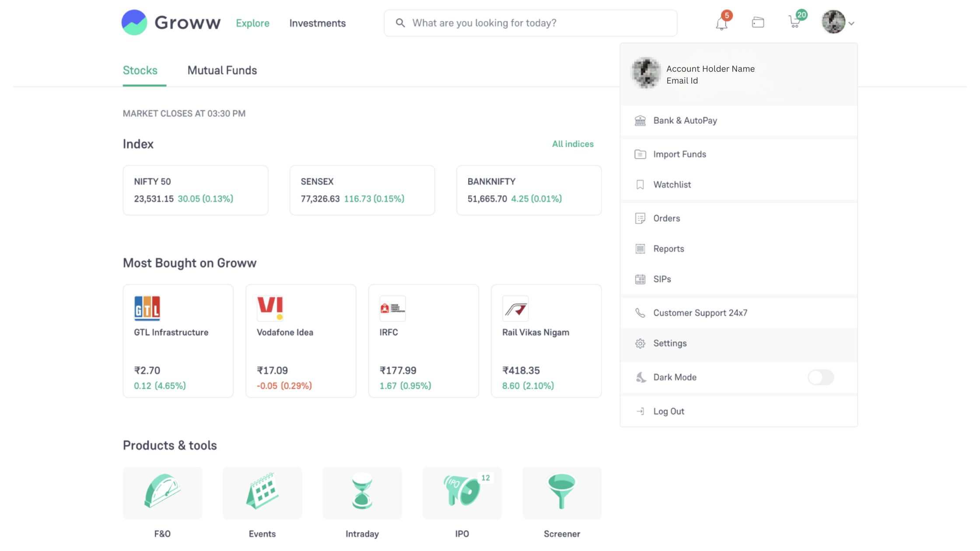This screenshot has height=551, width=980.
Task: Switch to the Mutual Funds tab
Action: pyautogui.click(x=222, y=70)
